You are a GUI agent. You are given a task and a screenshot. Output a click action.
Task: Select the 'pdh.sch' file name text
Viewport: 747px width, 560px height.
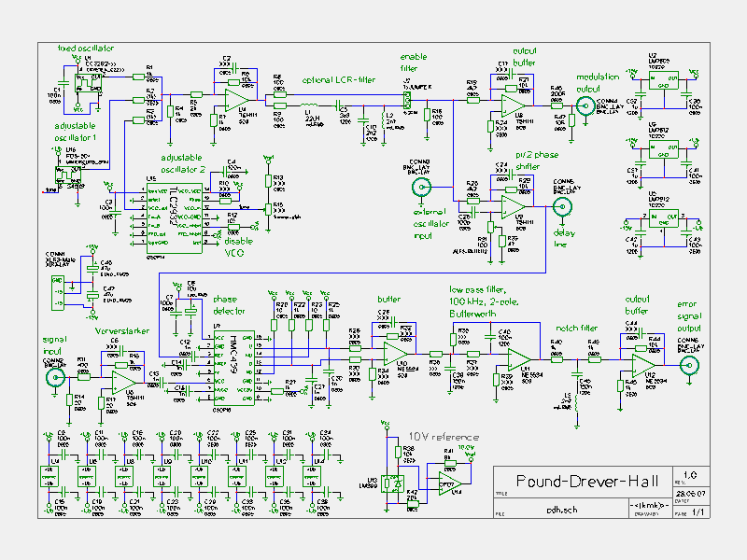562,510
